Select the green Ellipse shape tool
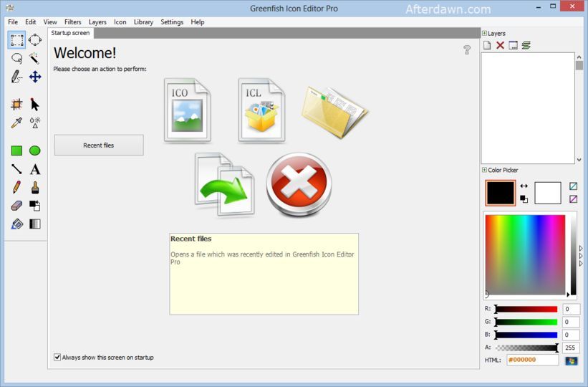This screenshot has height=387, width=588. point(35,150)
